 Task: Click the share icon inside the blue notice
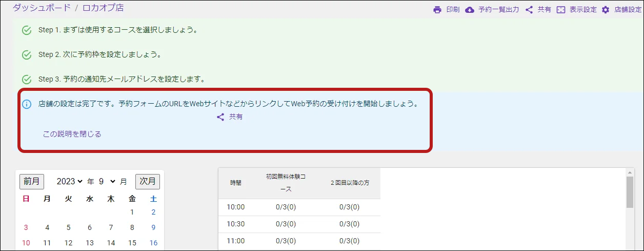[220, 117]
